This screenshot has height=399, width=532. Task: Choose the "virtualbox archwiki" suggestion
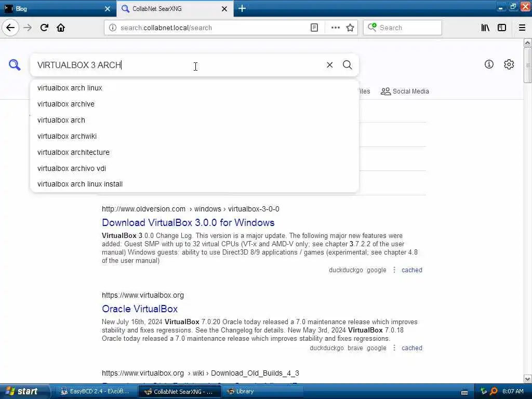(194, 136)
